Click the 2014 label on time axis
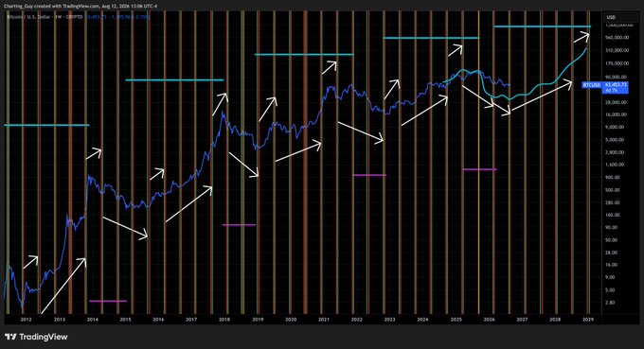 pos(93,320)
